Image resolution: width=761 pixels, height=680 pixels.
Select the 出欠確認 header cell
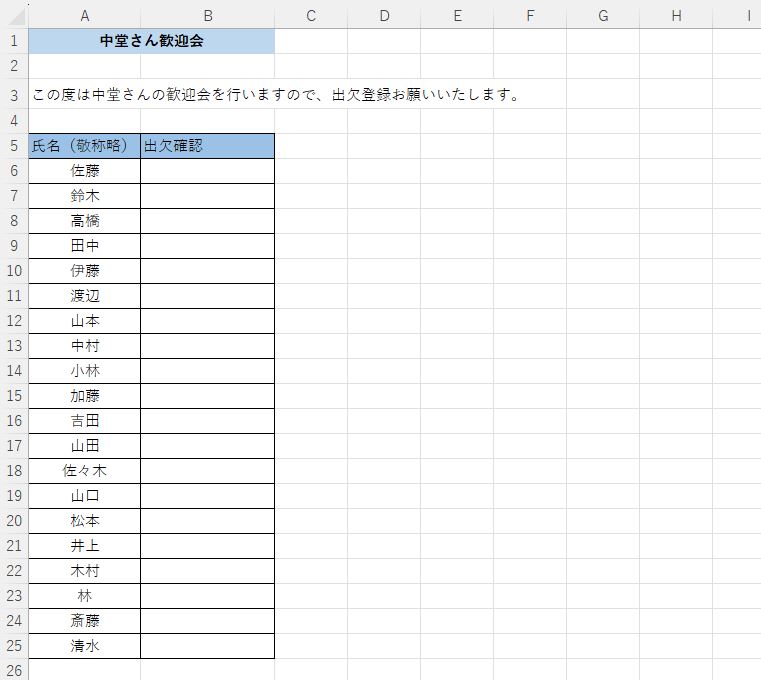pos(207,146)
